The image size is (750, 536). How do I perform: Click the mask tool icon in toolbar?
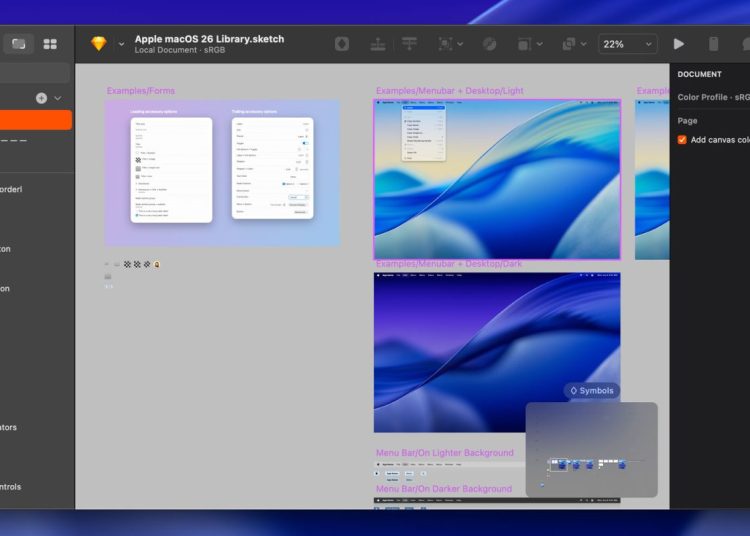(490, 44)
